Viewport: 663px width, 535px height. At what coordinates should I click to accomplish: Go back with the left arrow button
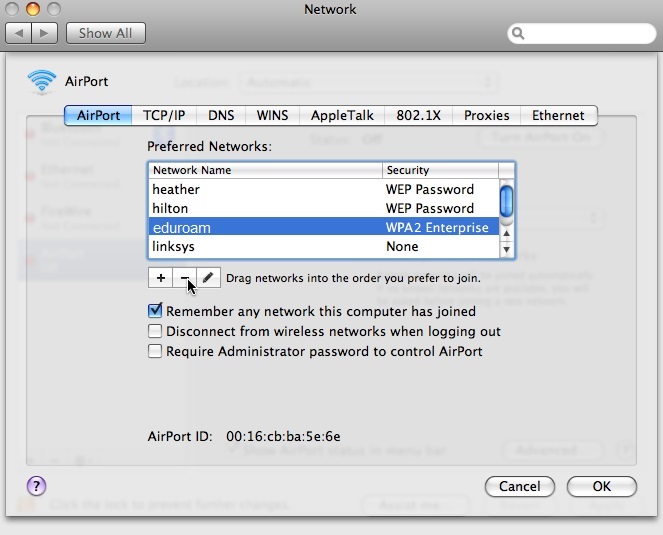(19, 33)
